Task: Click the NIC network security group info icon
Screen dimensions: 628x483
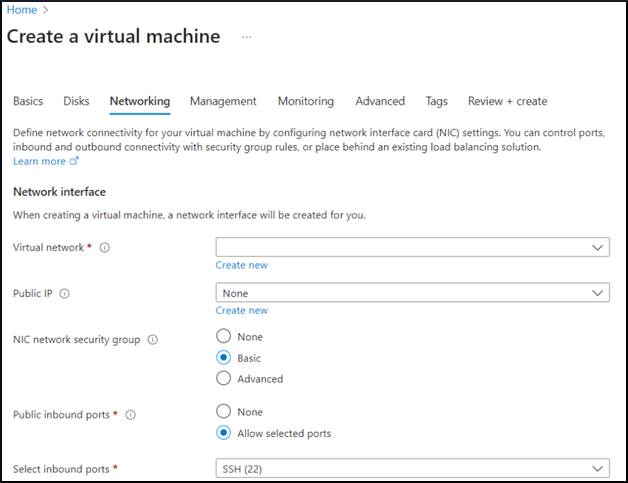Action: pyautogui.click(x=153, y=340)
